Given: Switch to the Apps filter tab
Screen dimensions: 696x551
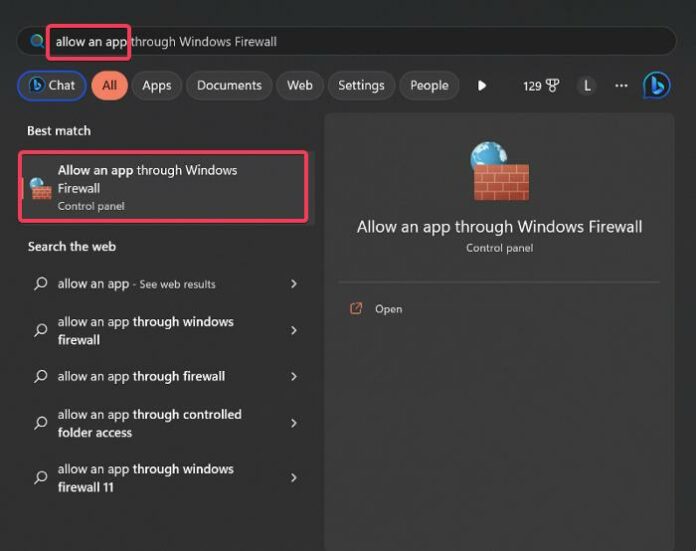Looking at the screenshot, I should coord(157,86).
